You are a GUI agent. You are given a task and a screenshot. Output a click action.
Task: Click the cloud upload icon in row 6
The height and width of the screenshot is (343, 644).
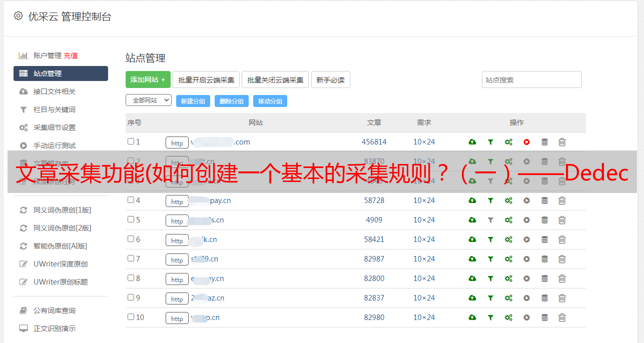(x=472, y=239)
